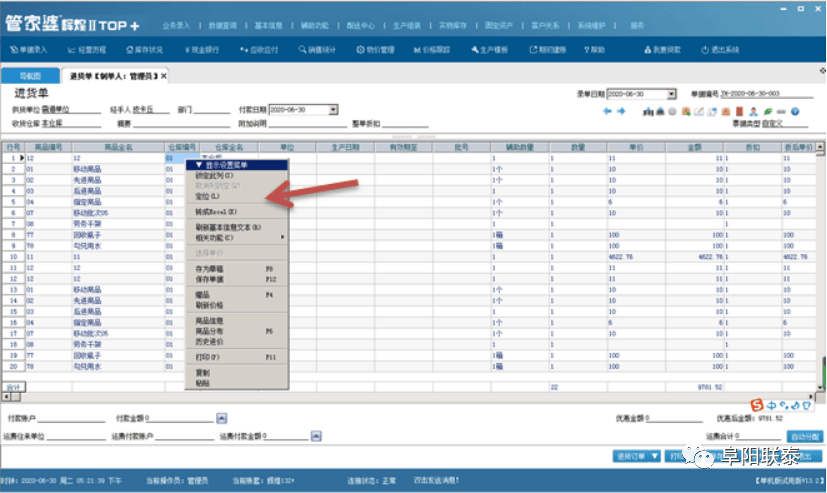The height and width of the screenshot is (493, 827).
Task: Choose 存为草稿 in the context menu
Action: click(x=237, y=268)
